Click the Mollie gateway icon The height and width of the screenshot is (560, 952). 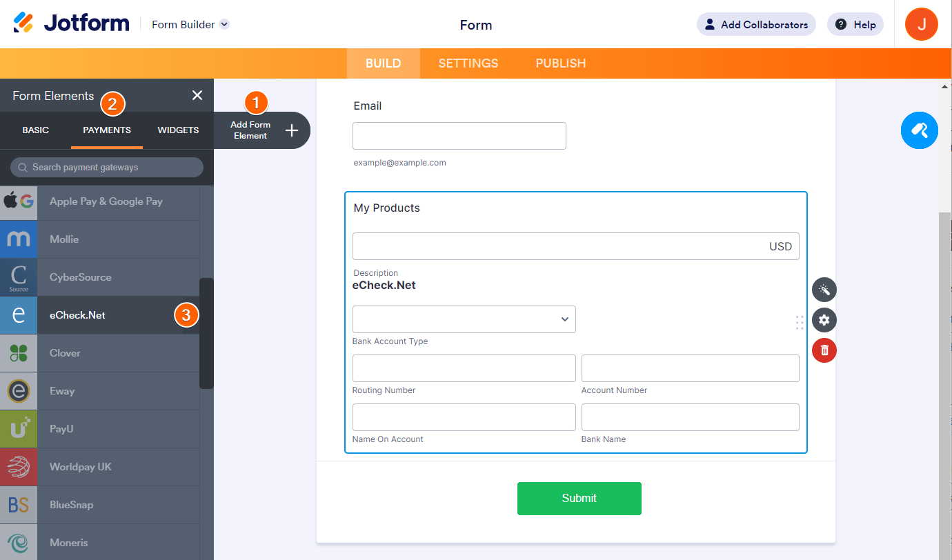19,239
